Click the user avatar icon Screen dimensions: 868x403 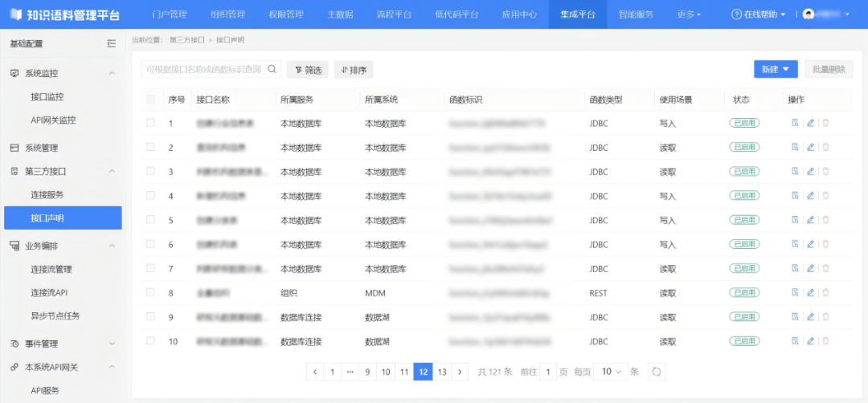pyautogui.click(x=809, y=14)
